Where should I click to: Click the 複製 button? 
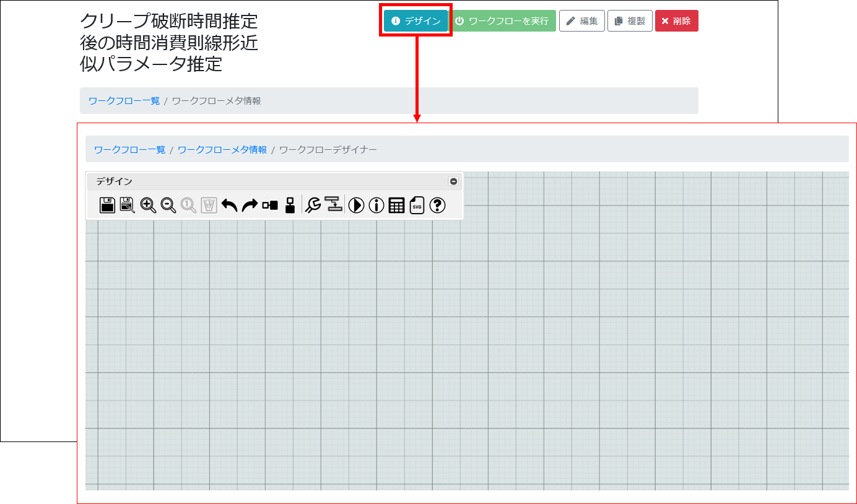click(x=630, y=20)
